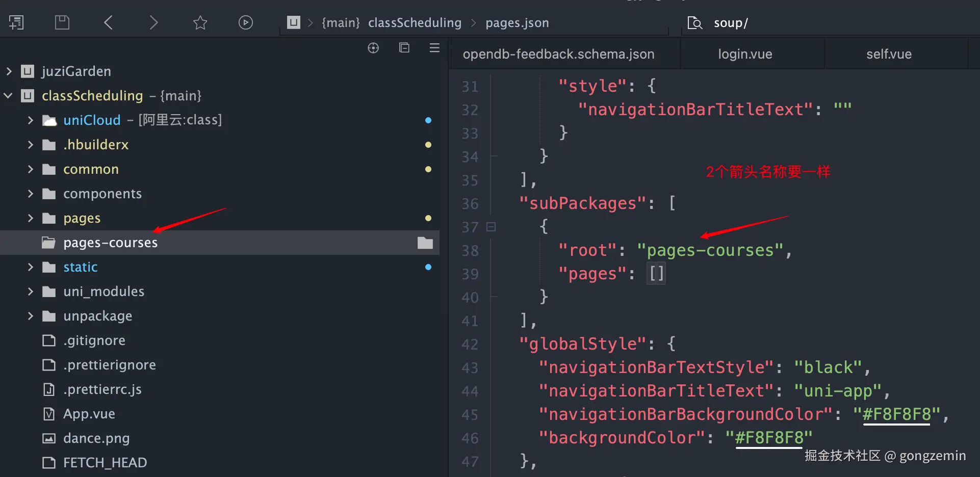Click the "pages-courses" string on line 38
Image resolution: width=980 pixels, height=477 pixels.
710,250
